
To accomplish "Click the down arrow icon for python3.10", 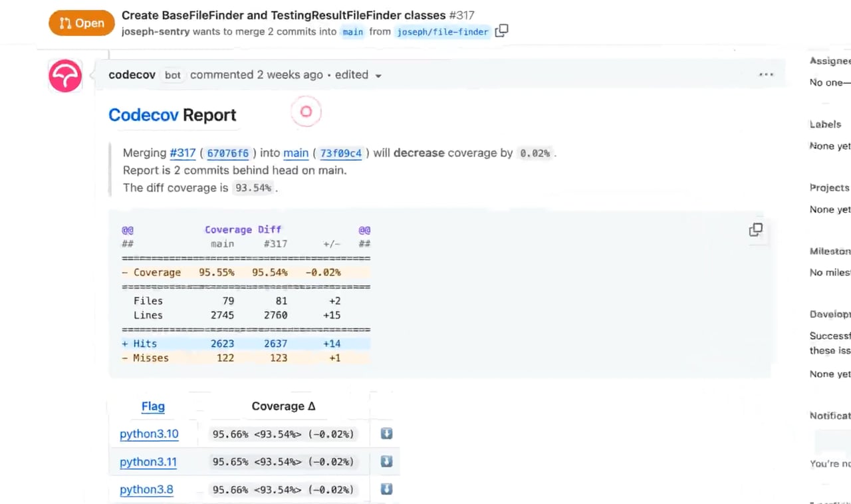I will click(x=386, y=434).
